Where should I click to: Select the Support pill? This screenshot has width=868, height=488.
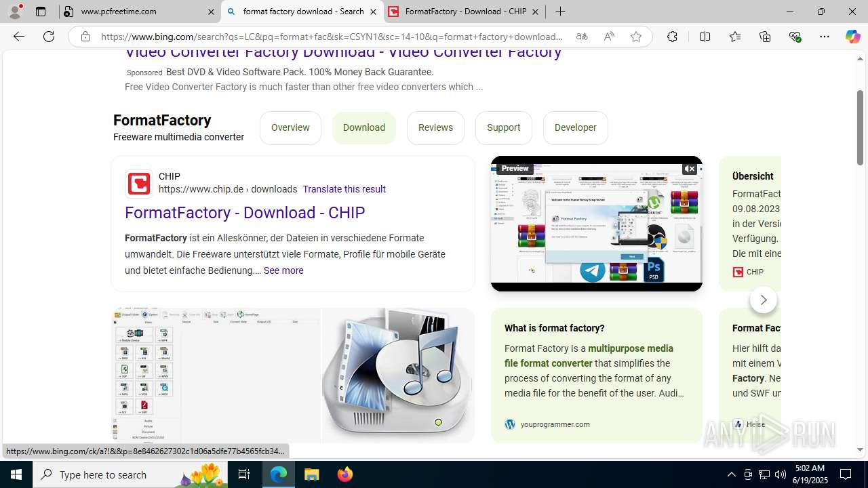[x=504, y=127]
